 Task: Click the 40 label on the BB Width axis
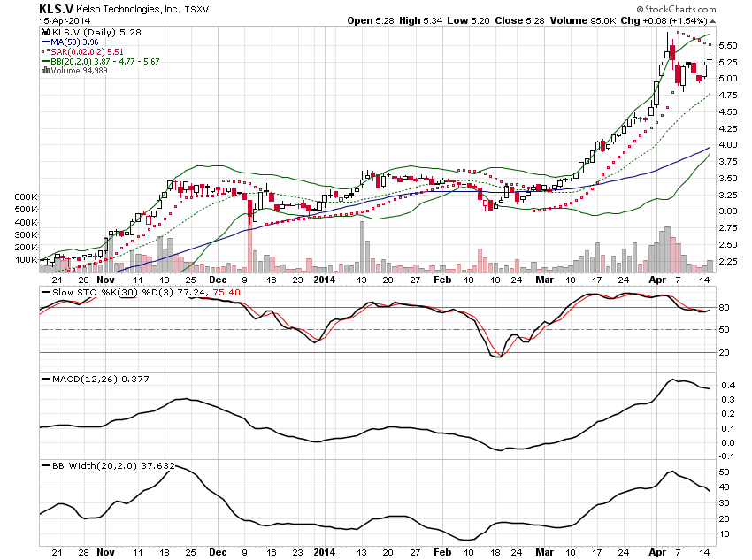pyautogui.click(x=725, y=487)
